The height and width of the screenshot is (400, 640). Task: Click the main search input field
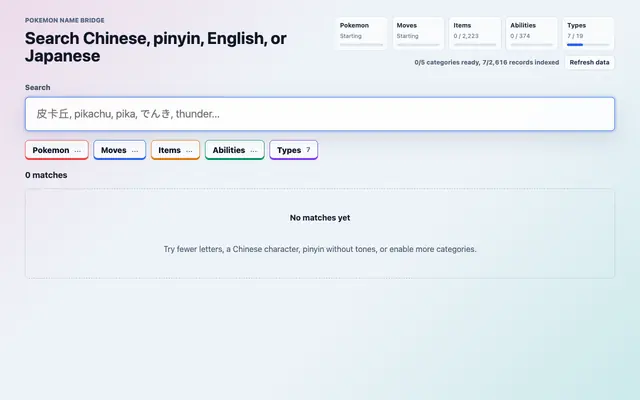tap(320, 114)
